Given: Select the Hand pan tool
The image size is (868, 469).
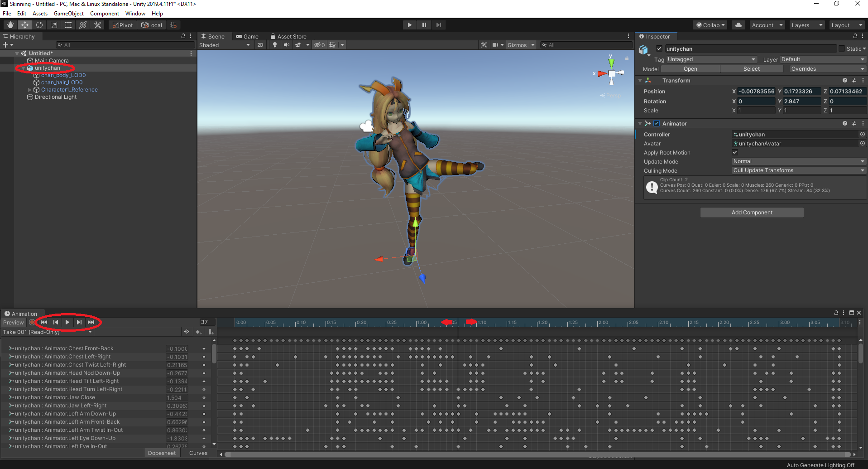Looking at the screenshot, I should click(x=10, y=25).
